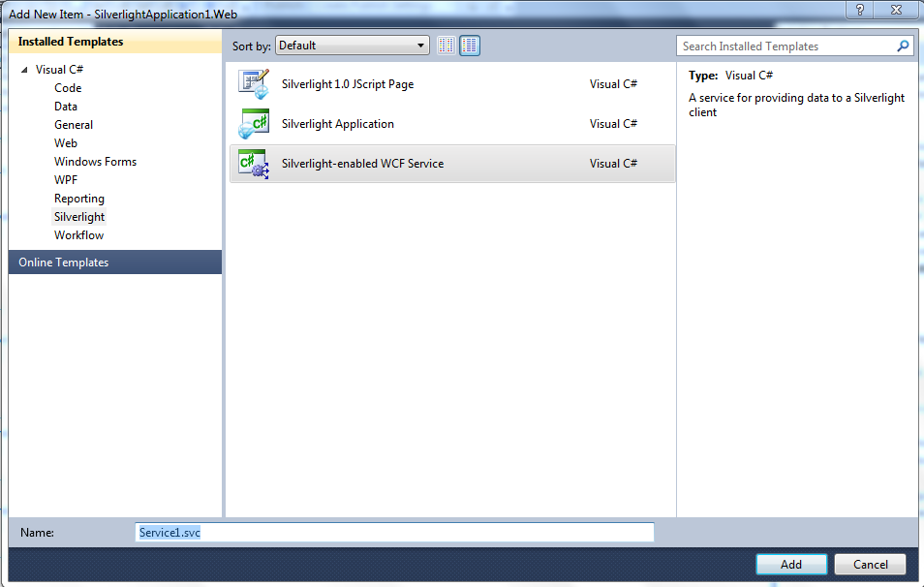
Task: Click the Sort by dropdown arrow
Action: 420,45
